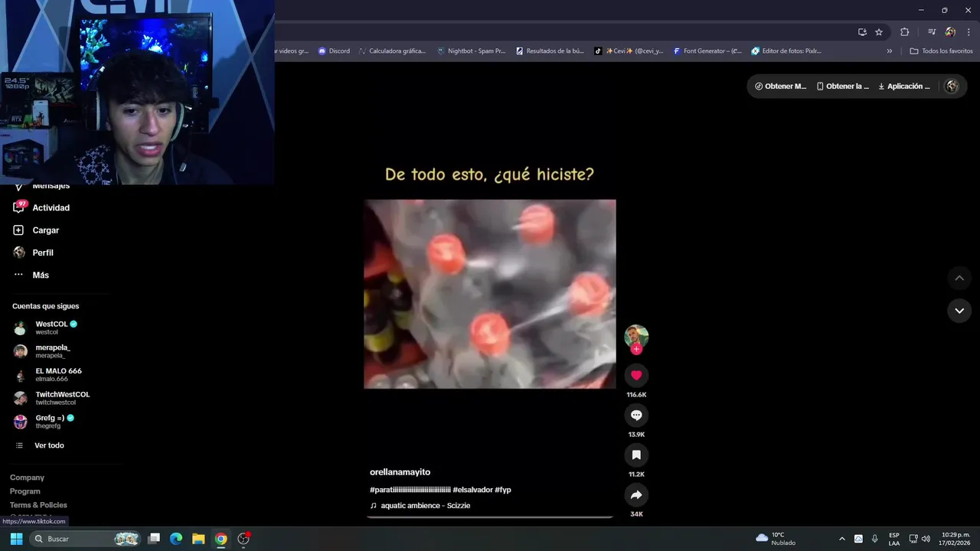Switch to Google Chrome on the taskbar
This screenshot has height=551, width=980.
pos(220,539)
